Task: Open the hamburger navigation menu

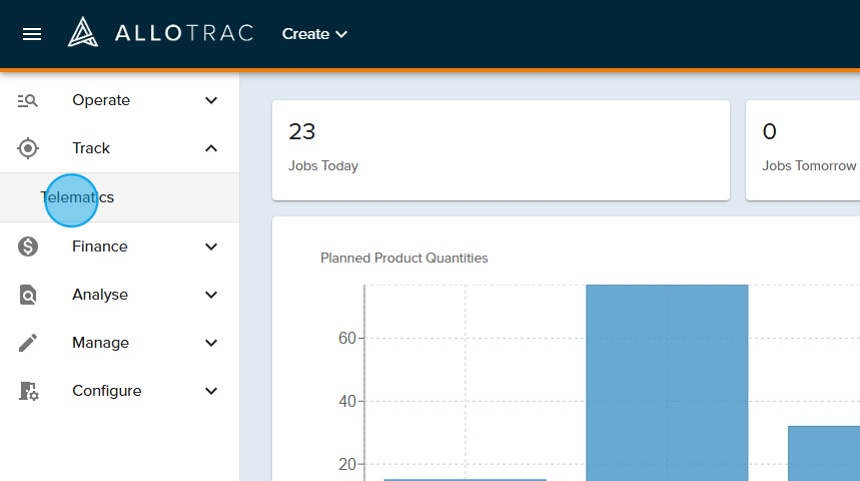Action: coord(32,34)
